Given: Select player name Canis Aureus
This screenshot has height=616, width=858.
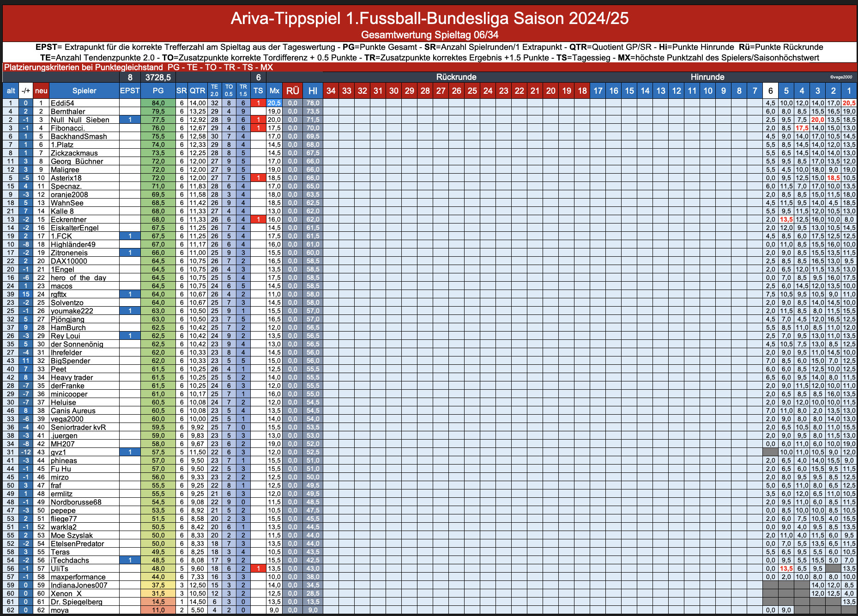Looking at the screenshot, I should pyautogui.click(x=73, y=411).
